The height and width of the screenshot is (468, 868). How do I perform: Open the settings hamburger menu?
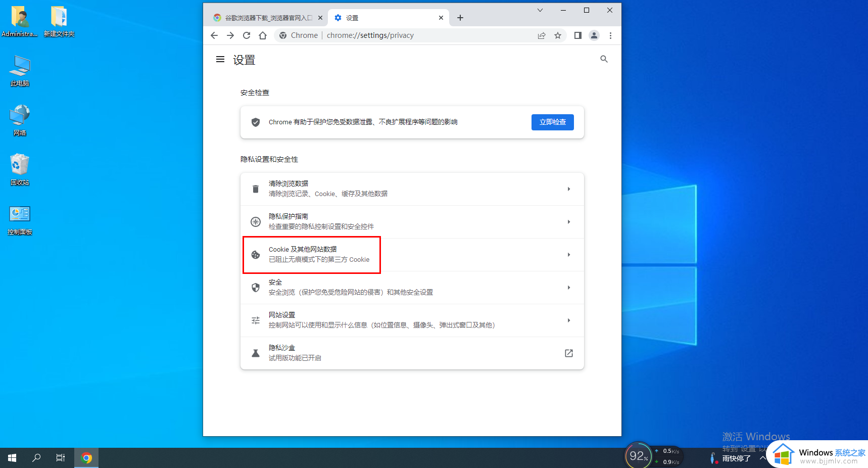tap(220, 60)
